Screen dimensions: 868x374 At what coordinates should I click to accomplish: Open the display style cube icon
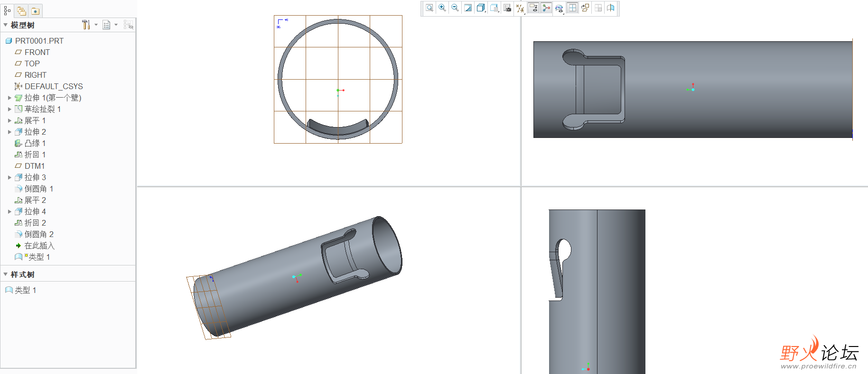point(481,8)
